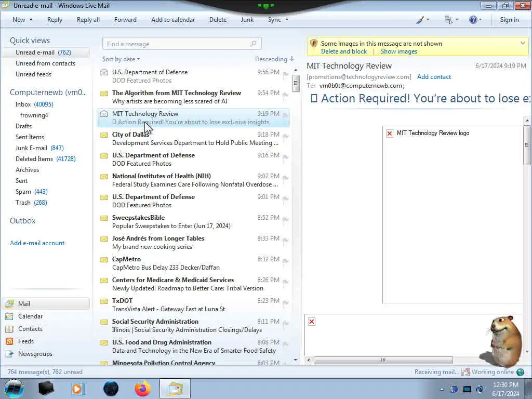532x399 pixels.
Task: Open the black box taskbar icon
Action: (46, 389)
